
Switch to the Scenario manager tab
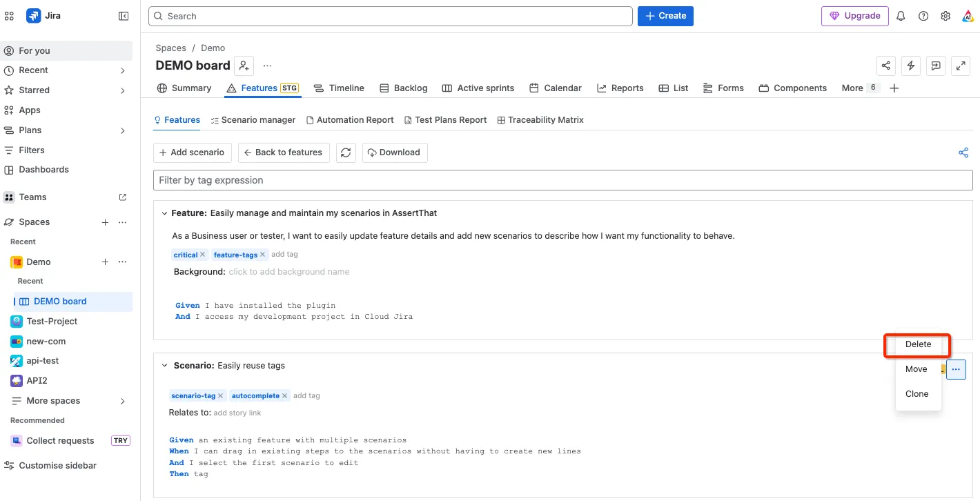(253, 120)
